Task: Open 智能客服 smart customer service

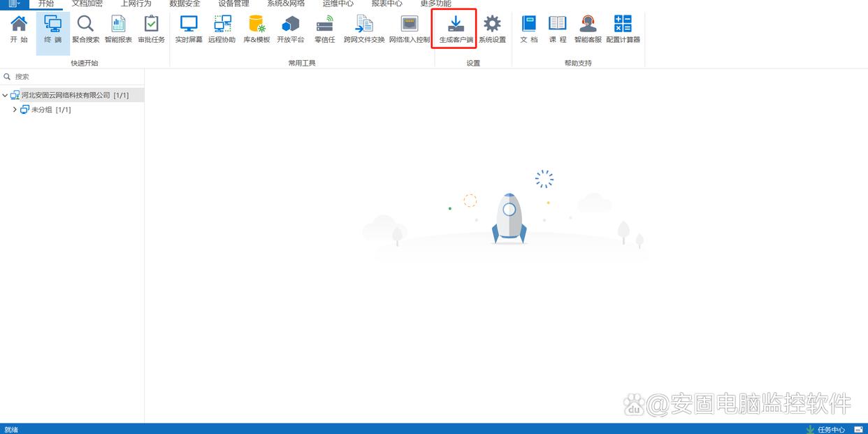Action: point(588,29)
